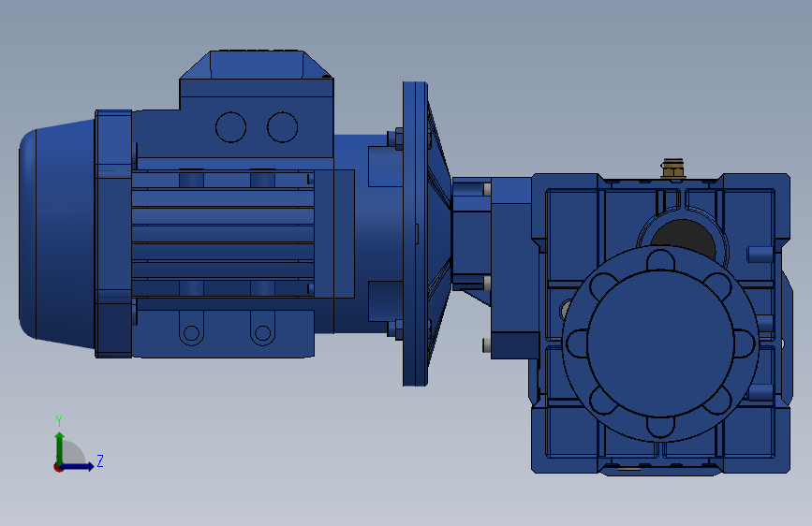This screenshot has width=812, height=526.
Task: Click the green Y axis of orientation triad
Action: [x=60, y=448]
